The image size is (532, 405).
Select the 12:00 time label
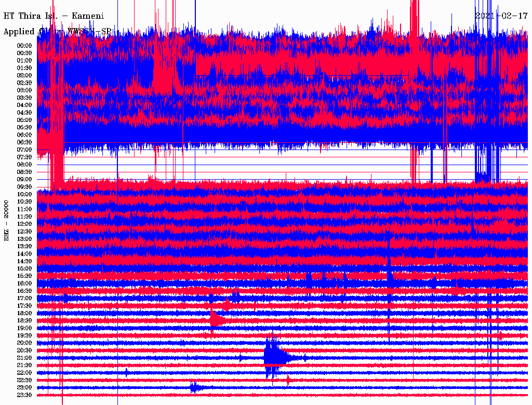tap(24, 224)
